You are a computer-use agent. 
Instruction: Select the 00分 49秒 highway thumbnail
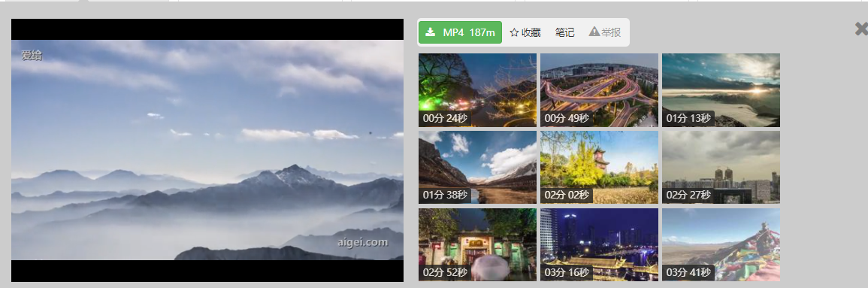[599, 90]
